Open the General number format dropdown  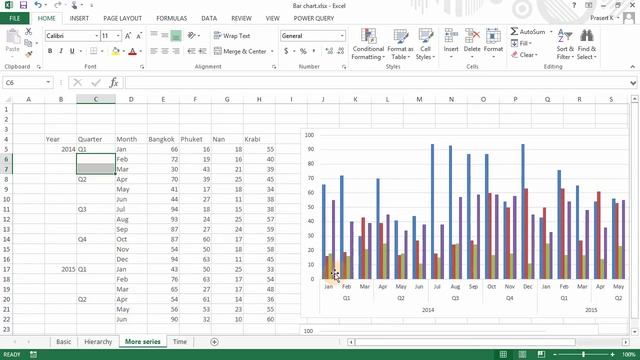click(x=342, y=36)
